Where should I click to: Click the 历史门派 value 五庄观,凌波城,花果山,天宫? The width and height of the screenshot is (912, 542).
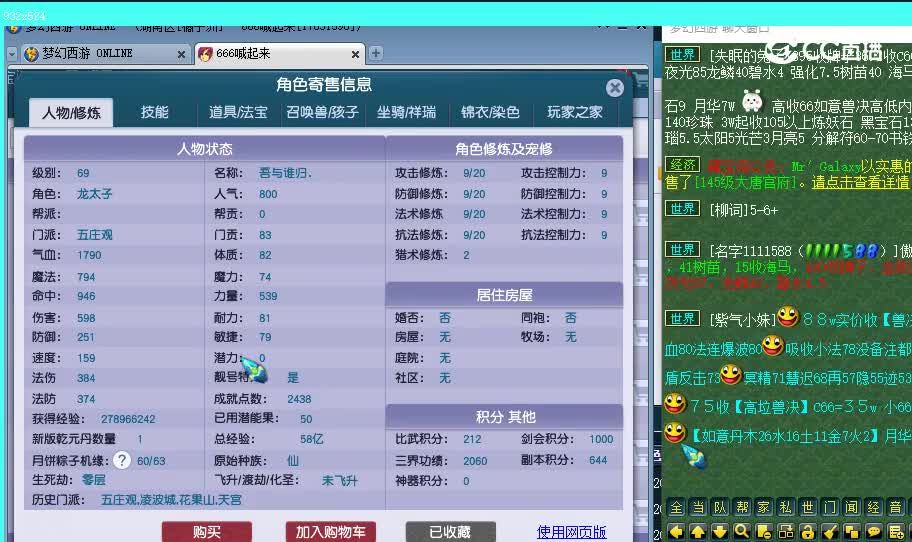coord(172,500)
